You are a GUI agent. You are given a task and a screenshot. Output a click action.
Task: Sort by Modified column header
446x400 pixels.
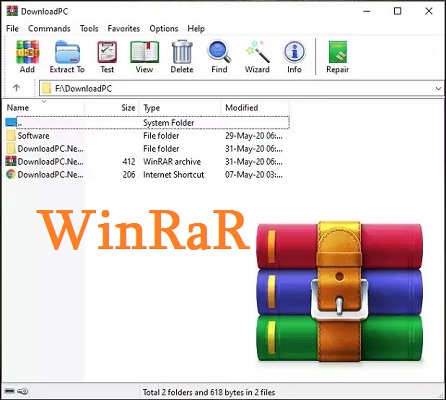pyautogui.click(x=255, y=108)
